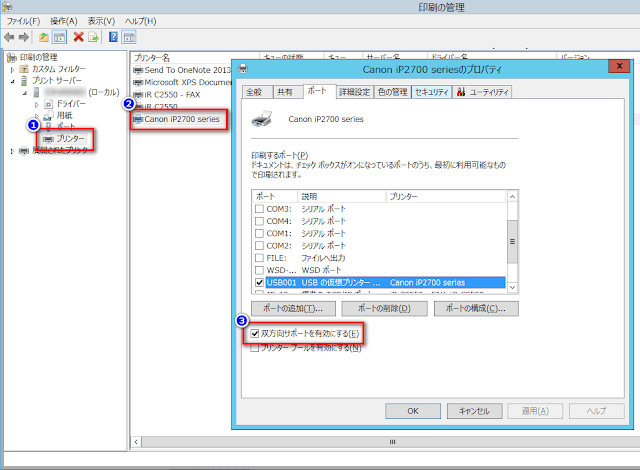Switch to the 色の管理 tab
640x470 pixels.
click(393, 92)
